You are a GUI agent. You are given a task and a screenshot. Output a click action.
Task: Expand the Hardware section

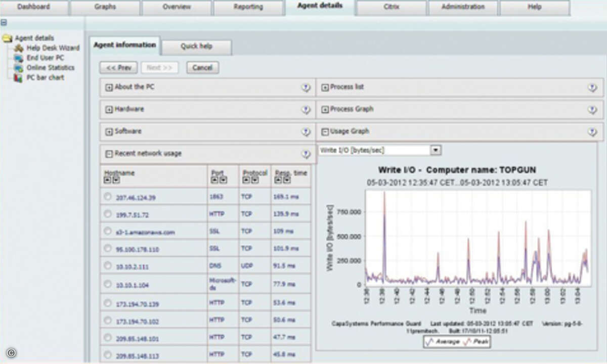[x=108, y=109]
